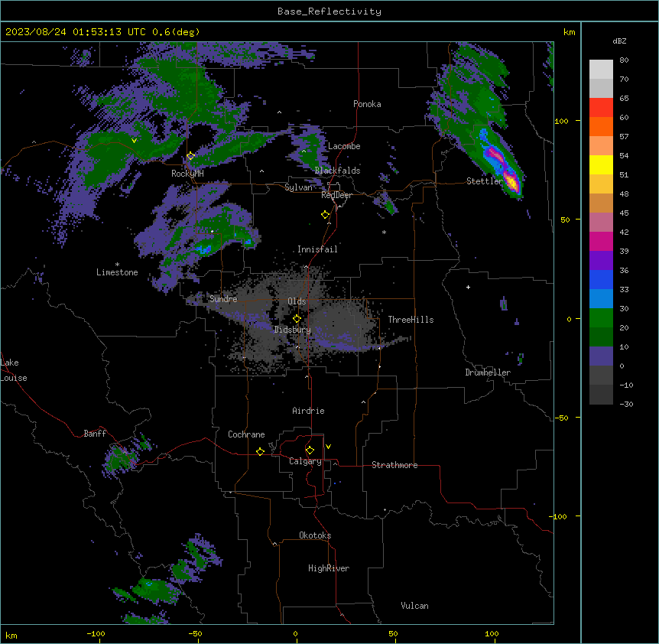Click the km unit label at bottom left
659x644 pixels.
11,635
